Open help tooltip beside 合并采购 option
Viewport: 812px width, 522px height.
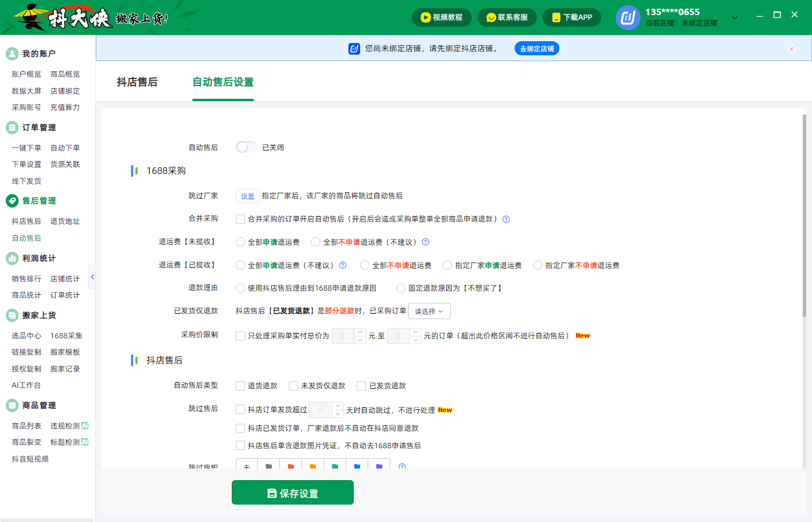[506, 219]
